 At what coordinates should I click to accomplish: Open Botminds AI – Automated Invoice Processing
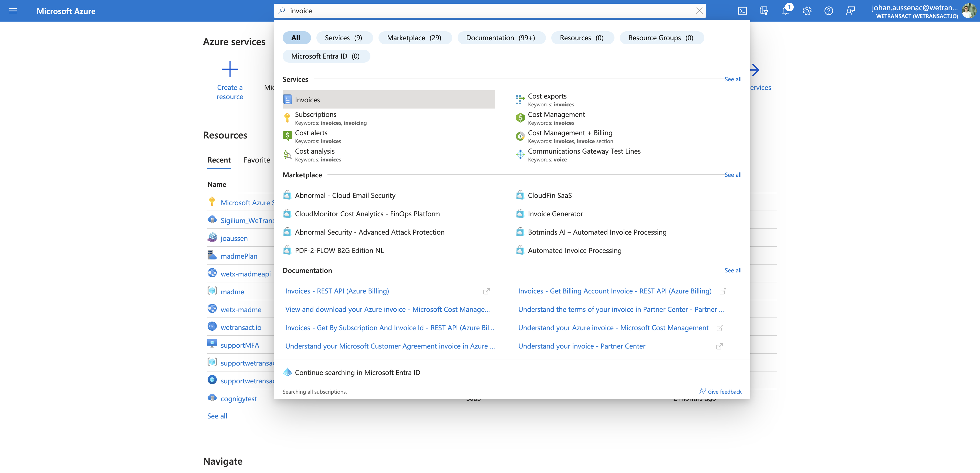597,232
